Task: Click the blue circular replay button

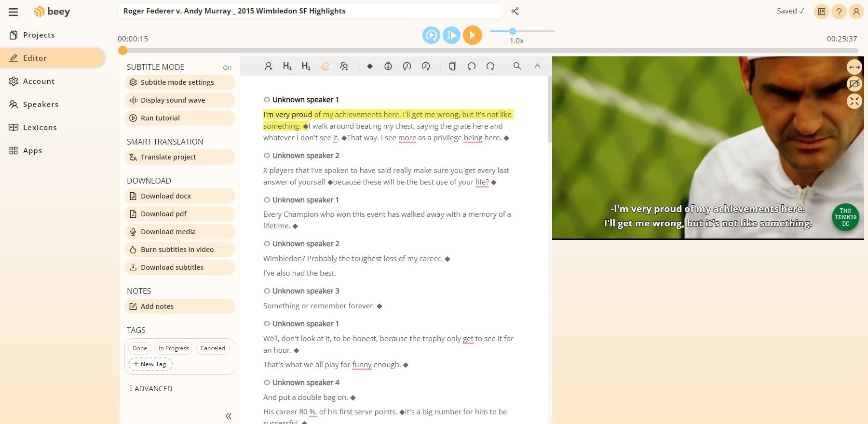Action: point(432,35)
